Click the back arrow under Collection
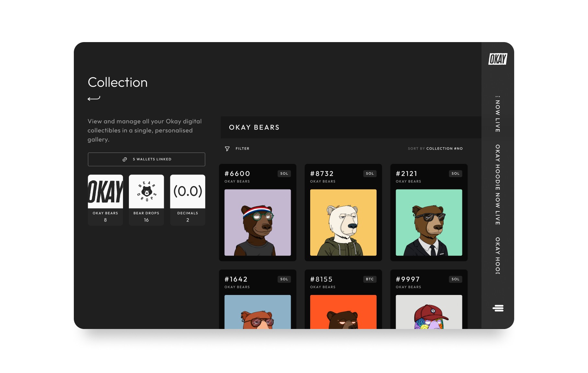Viewport: 588px width, 373px height. [94, 98]
